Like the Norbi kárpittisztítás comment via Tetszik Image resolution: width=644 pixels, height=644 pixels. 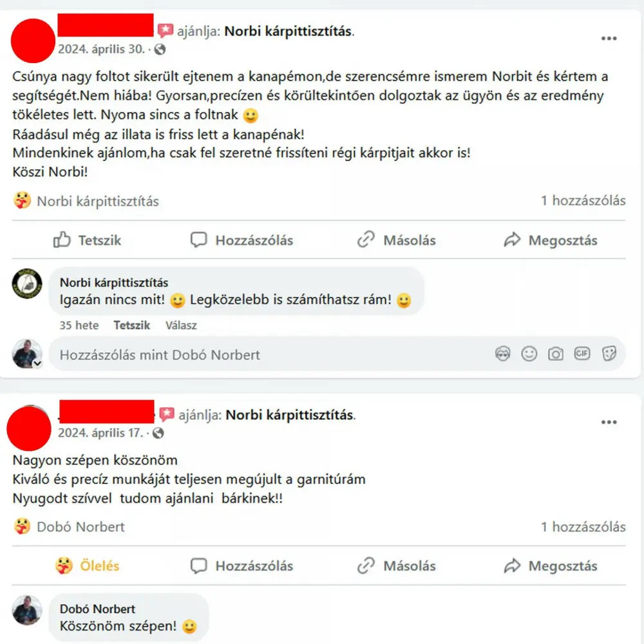point(131,325)
